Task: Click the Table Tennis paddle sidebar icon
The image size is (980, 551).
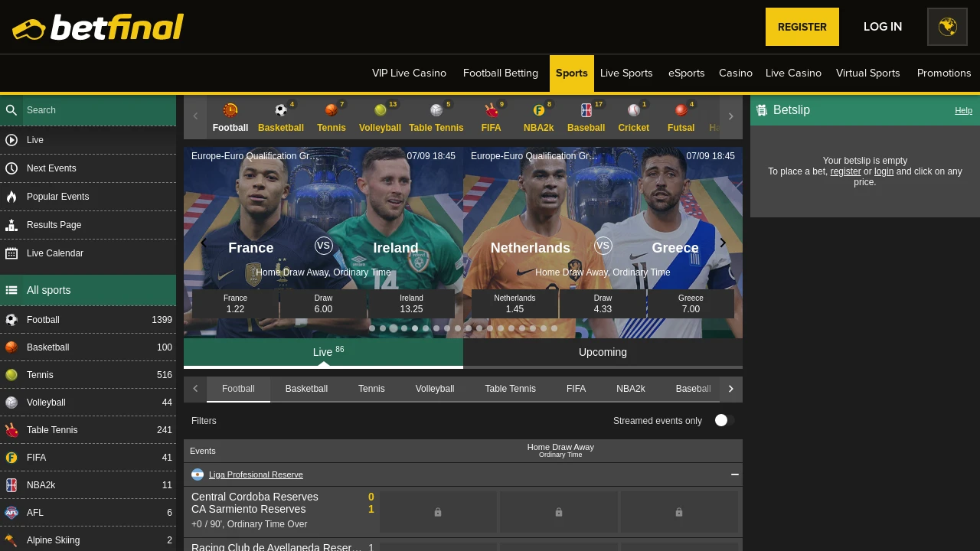Action: [x=11, y=430]
